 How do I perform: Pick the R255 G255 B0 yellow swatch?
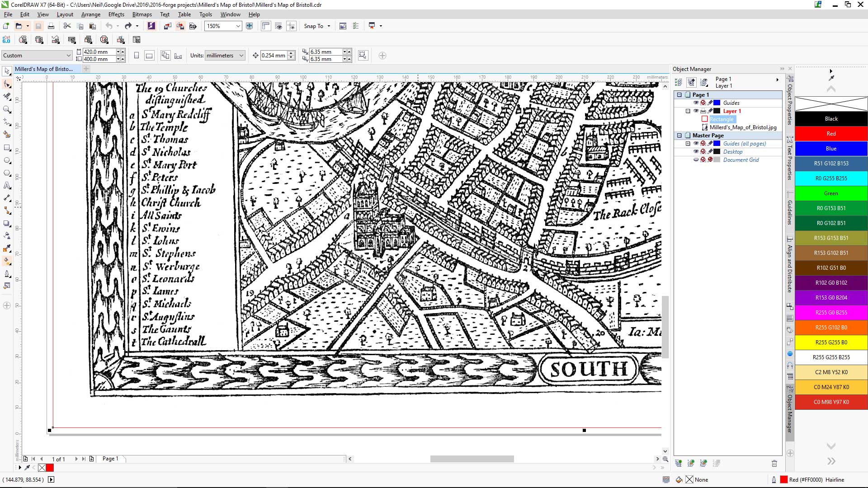pyautogui.click(x=831, y=343)
